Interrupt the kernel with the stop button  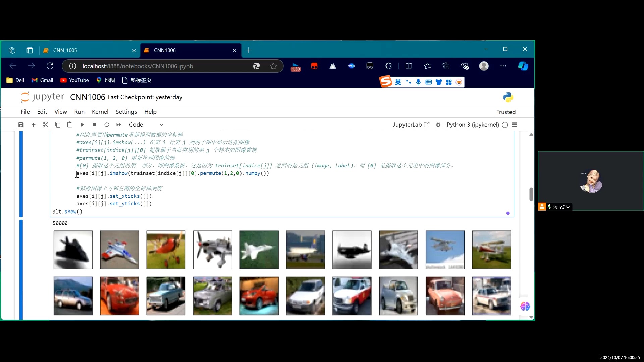(94, 125)
